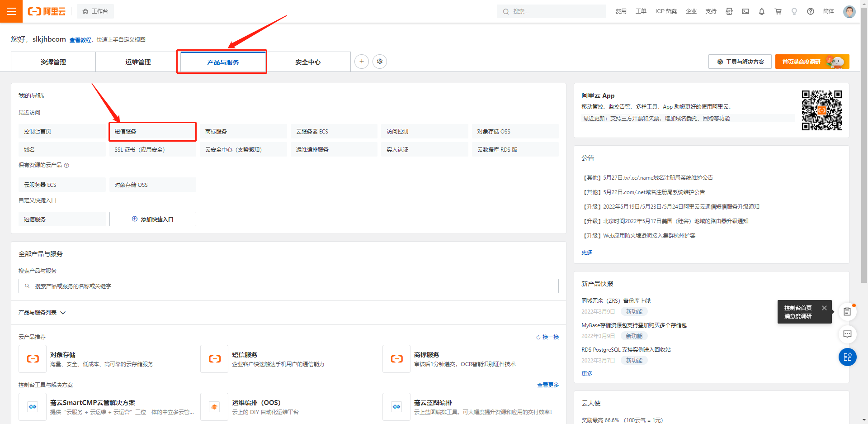Open 工具与解决方案 button
The height and width of the screenshot is (424, 868).
(740, 62)
